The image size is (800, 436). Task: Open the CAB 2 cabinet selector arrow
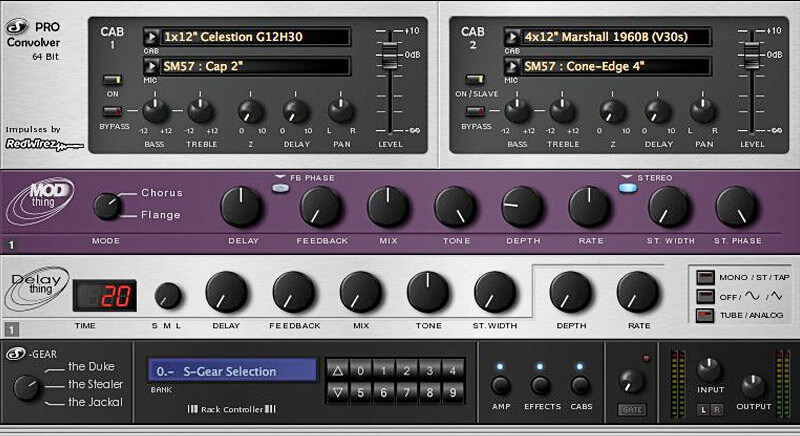click(512, 37)
